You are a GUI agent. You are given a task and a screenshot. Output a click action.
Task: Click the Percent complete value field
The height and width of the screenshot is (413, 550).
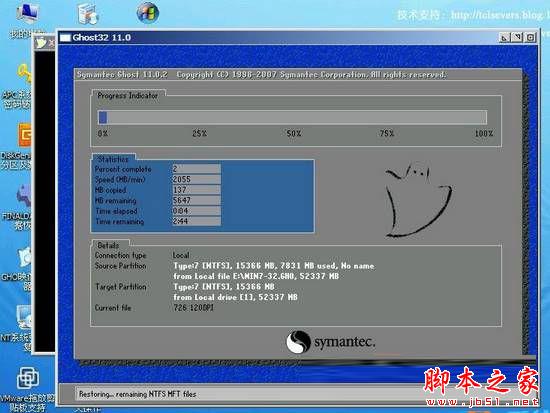pos(196,169)
